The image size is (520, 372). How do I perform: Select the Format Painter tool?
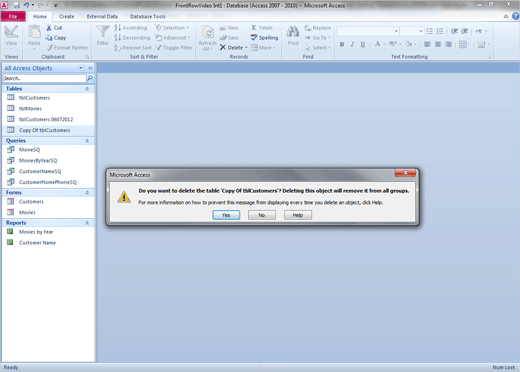(x=67, y=48)
